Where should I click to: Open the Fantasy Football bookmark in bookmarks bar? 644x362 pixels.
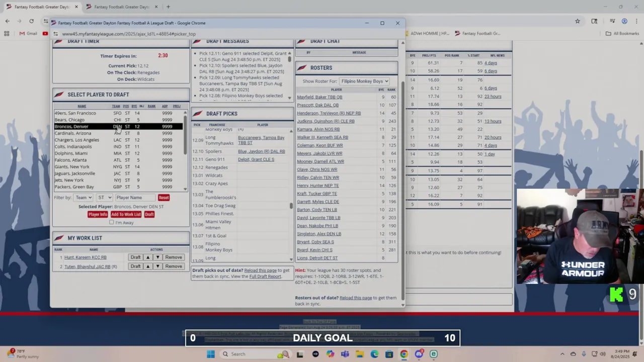pyautogui.click(x=477, y=34)
